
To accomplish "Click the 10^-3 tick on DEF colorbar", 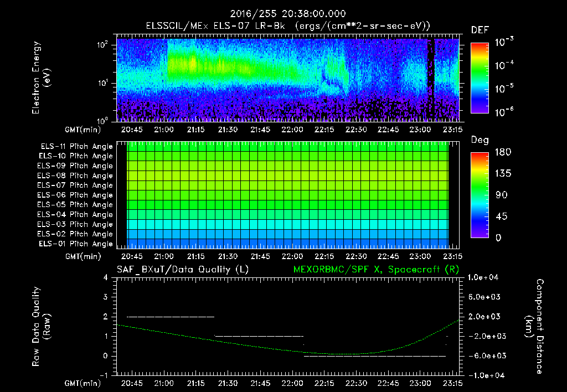I will click(504, 42).
